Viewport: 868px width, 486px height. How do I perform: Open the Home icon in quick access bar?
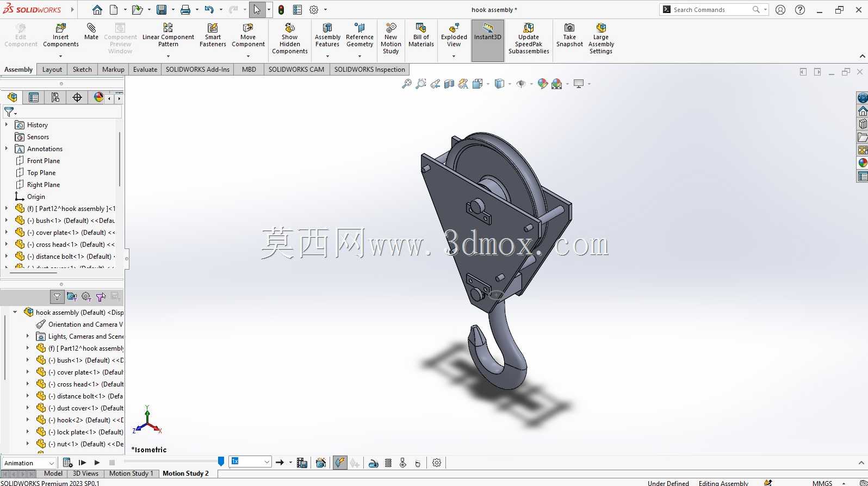[97, 10]
